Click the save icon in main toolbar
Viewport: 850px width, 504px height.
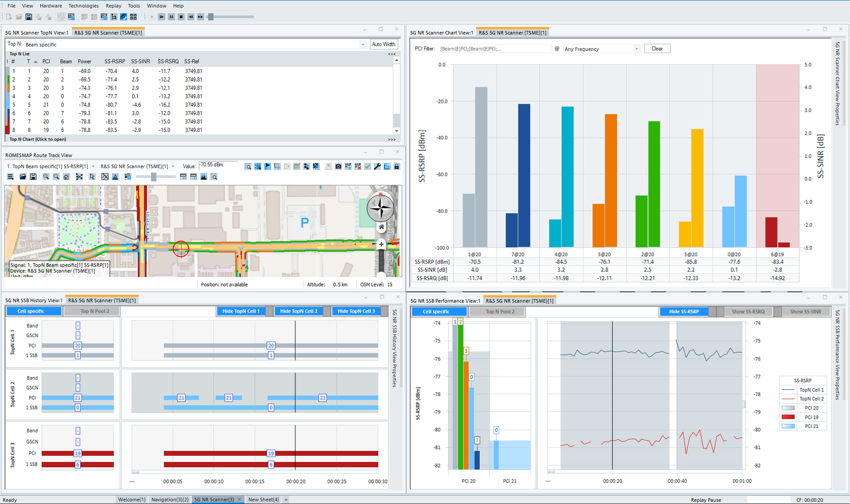point(29,17)
